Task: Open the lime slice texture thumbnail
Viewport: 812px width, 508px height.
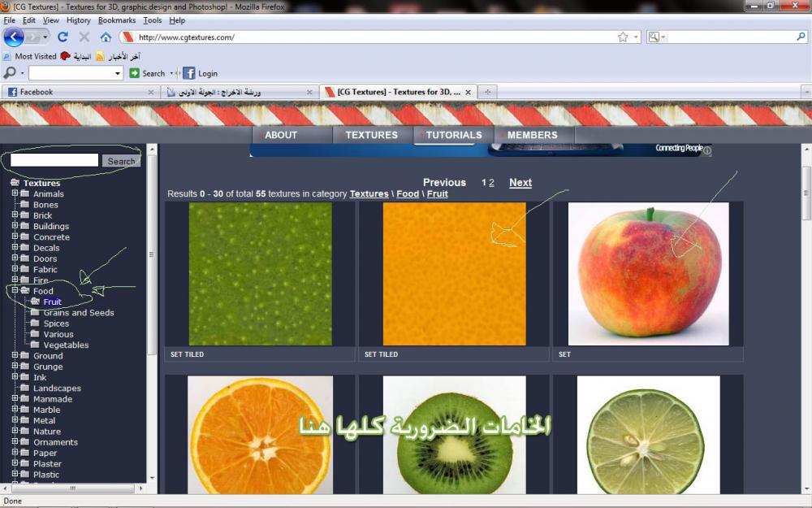Action: pos(648,435)
